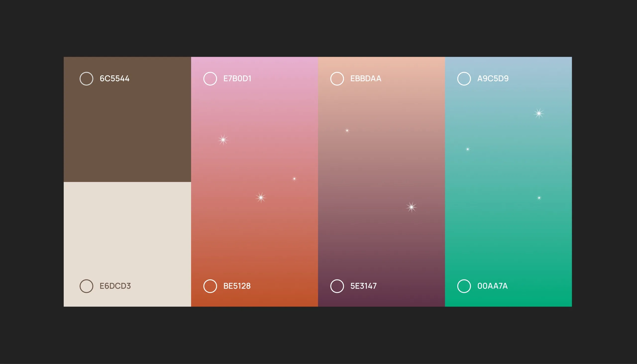Select the hex code text 00AA7A
Image resolution: width=637 pixels, height=364 pixels.
click(x=492, y=286)
